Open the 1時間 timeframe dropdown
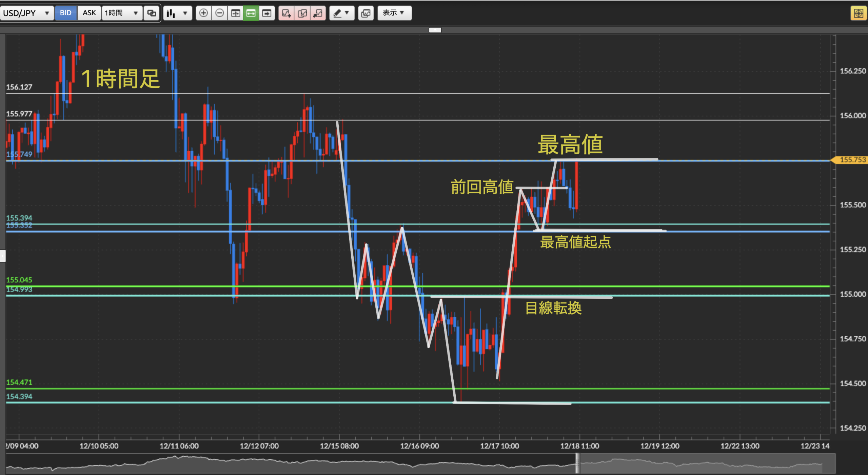868x475 pixels. (121, 13)
